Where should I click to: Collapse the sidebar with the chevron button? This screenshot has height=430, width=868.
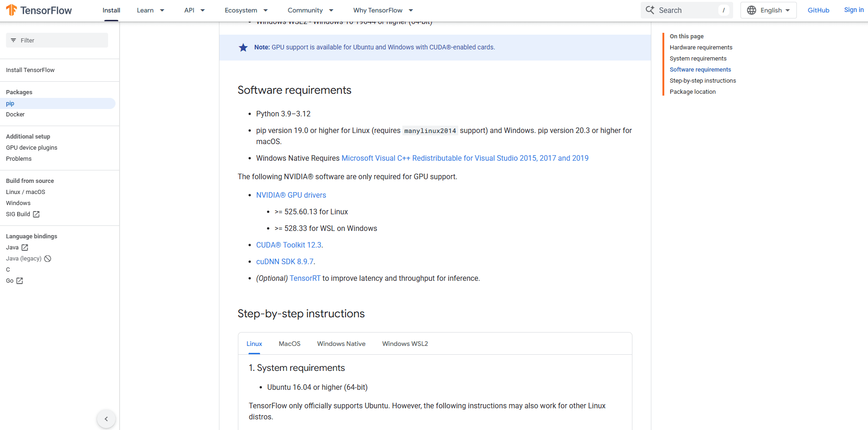point(106,419)
